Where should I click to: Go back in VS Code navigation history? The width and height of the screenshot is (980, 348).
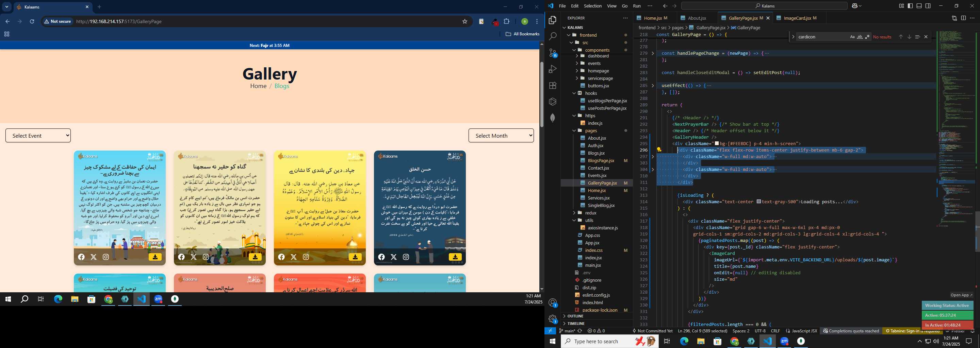(x=665, y=6)
